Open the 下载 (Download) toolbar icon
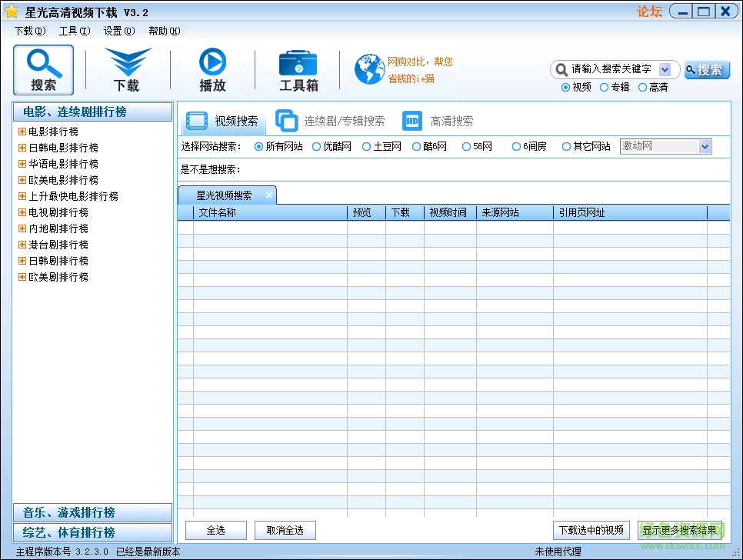Image resolution: width=743 pixels, height=560 pixels. click(127, 69)
